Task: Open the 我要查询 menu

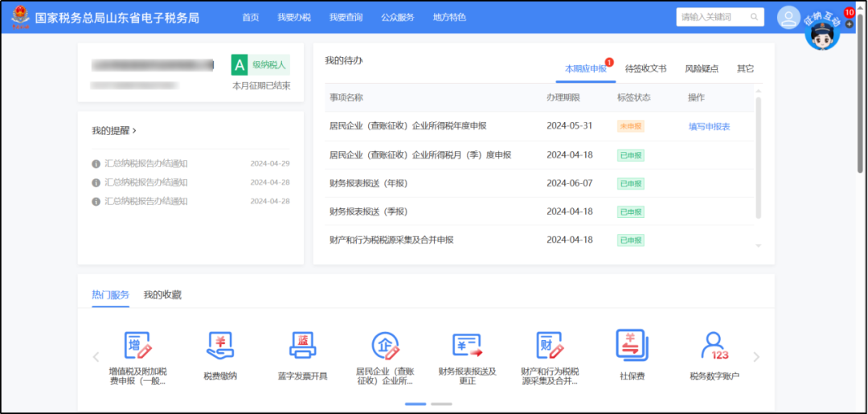Action: [346, 17]
